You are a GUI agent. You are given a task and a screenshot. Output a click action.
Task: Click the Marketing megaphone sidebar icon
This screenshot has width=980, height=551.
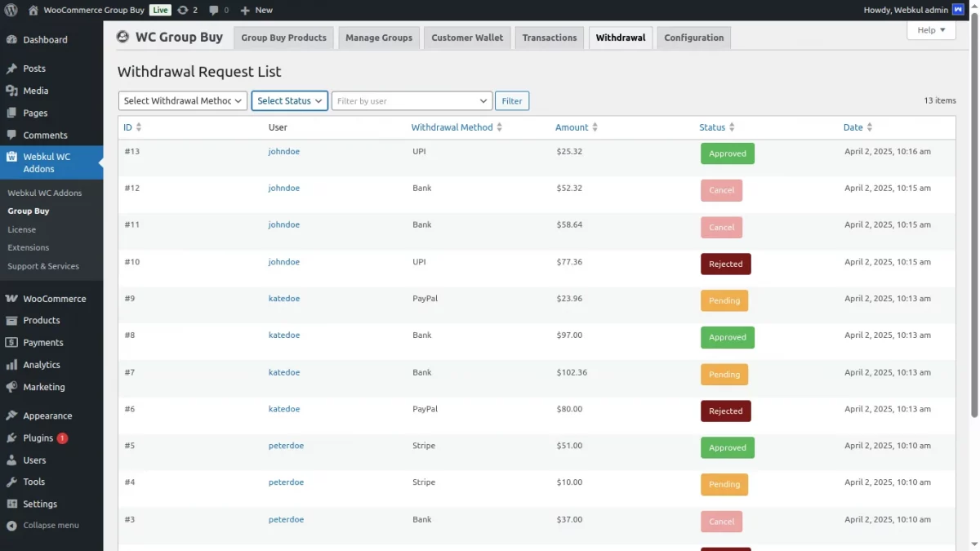13,386
